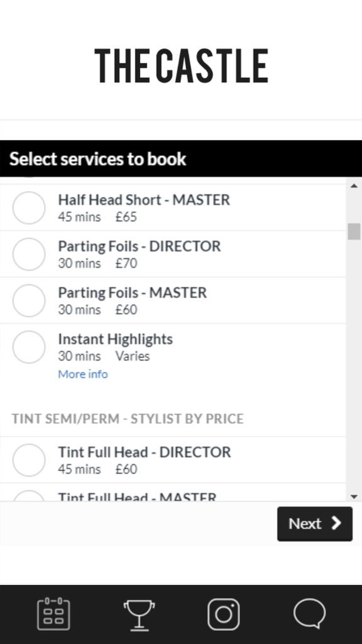362x644 pixels.
Task: Click the services list scrollbar thumb
Action: (x=354, y=231)
